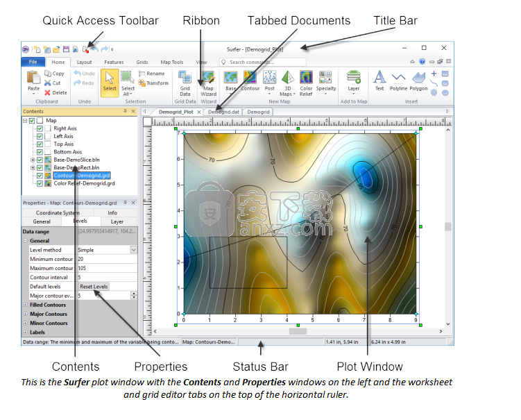Screen dimensions: 521x420
Task: Uncheck the Bottom Axis checkbox
Action: pyautogui.click(x=40, y=152)
